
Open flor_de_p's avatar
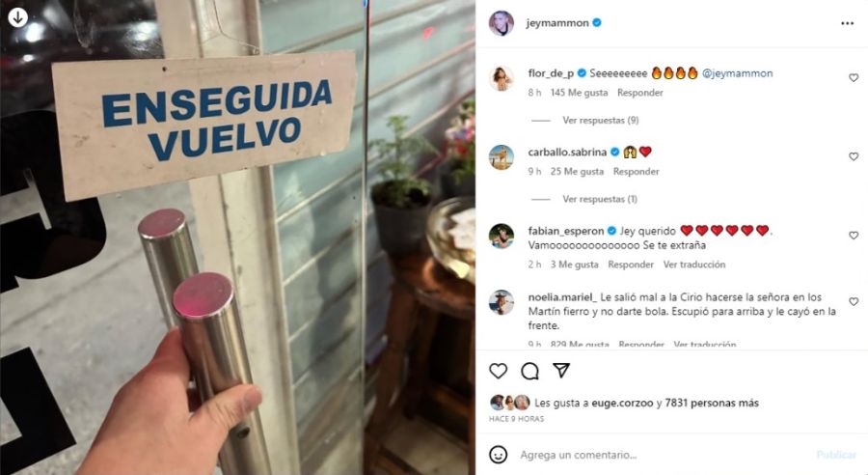(x=501, y=78)
